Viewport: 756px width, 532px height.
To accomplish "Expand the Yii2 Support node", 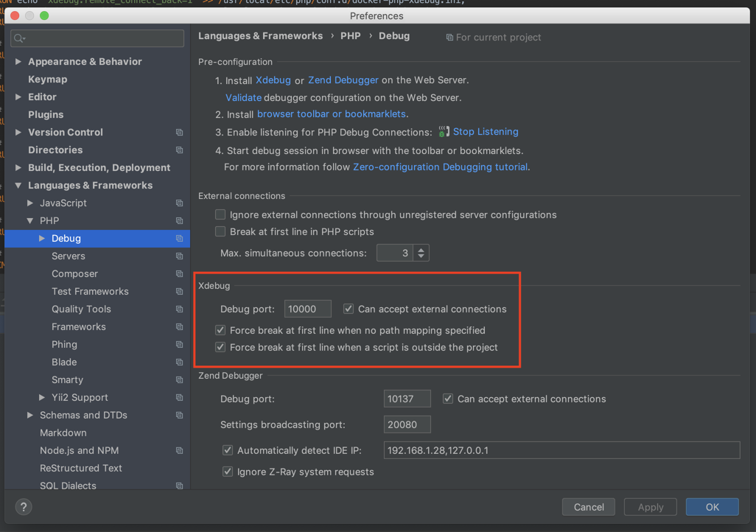I will pyautogui.click(x=42, y=397).
